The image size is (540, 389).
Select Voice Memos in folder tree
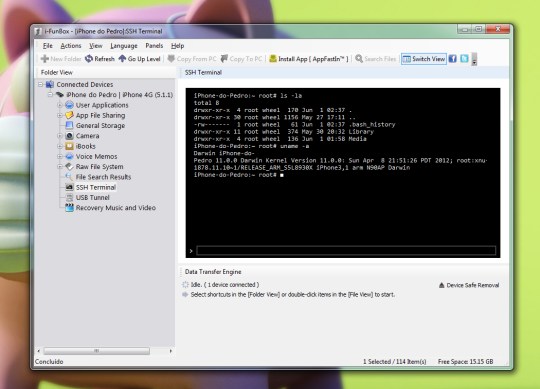tap(96, 157)
